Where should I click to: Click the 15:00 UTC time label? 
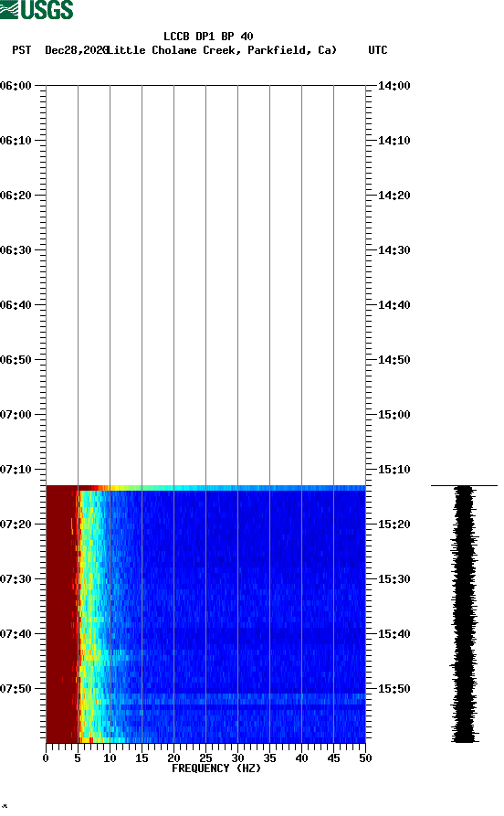pos(394,415)
